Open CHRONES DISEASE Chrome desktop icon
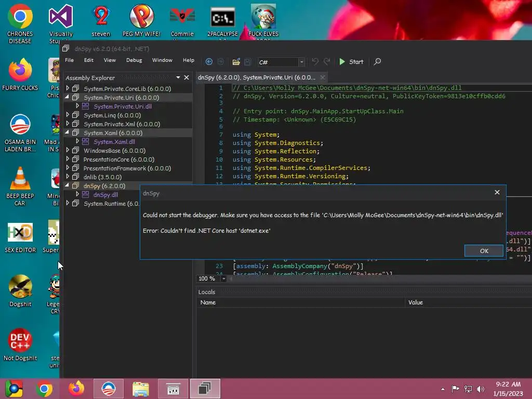532x399 pixels. (20, 24)
